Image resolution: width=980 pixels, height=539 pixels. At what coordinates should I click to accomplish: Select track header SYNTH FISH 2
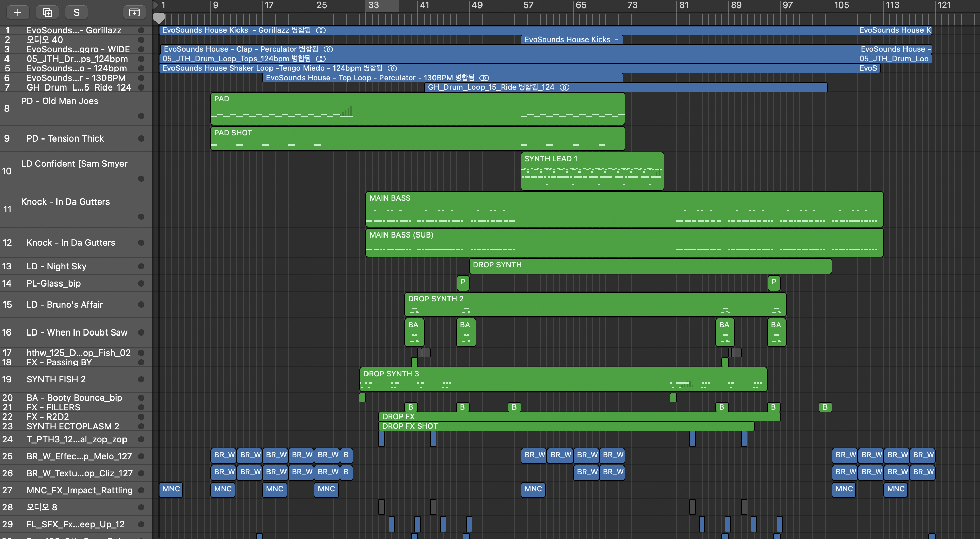pyautogui.click(x=76, y=380)
